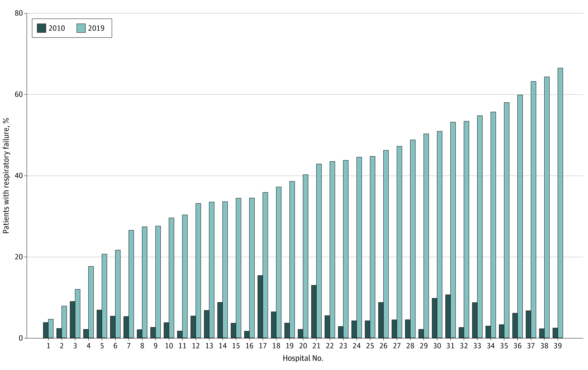This screenshot has width=588, height=370.
Task: Click the 2019 bar for hospital 15
Action: [x=238, y=268]
